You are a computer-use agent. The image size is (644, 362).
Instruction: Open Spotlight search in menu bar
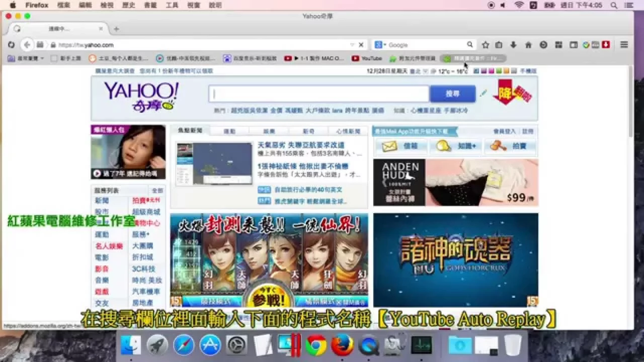click(x=614, y=5)
